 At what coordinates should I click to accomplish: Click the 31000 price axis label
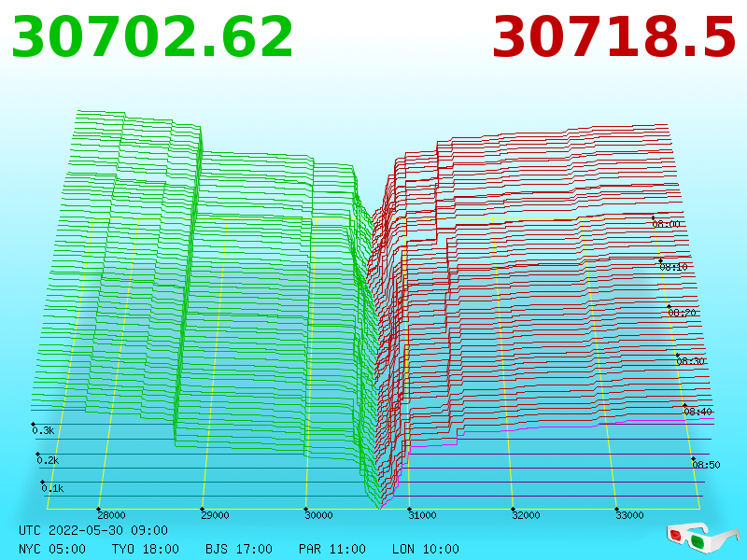[422, 515]
